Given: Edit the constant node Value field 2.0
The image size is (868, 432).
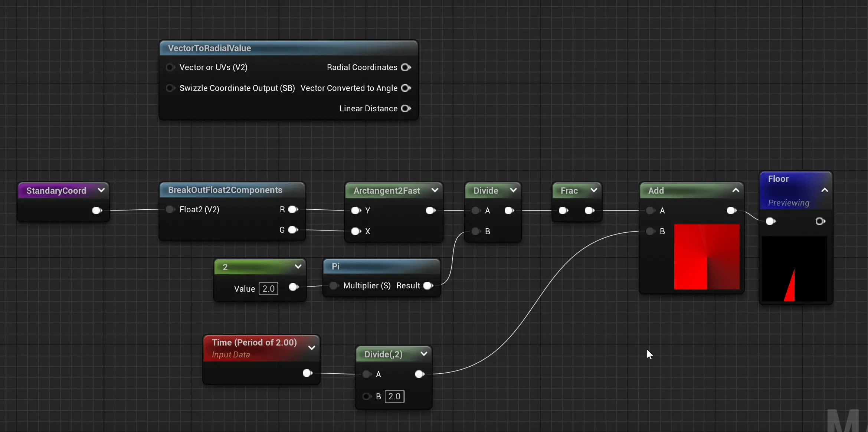Looking at the screenshot, I should tap(268, 289).
